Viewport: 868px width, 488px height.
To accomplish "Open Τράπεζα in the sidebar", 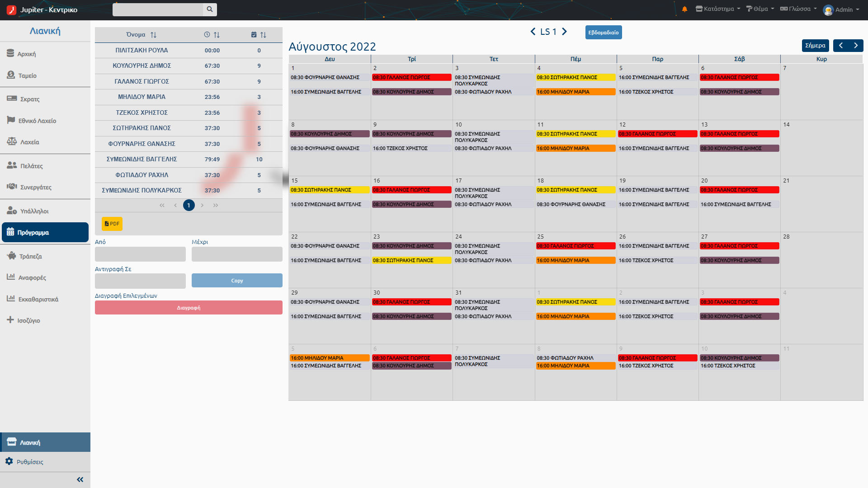I will [45, 256].
